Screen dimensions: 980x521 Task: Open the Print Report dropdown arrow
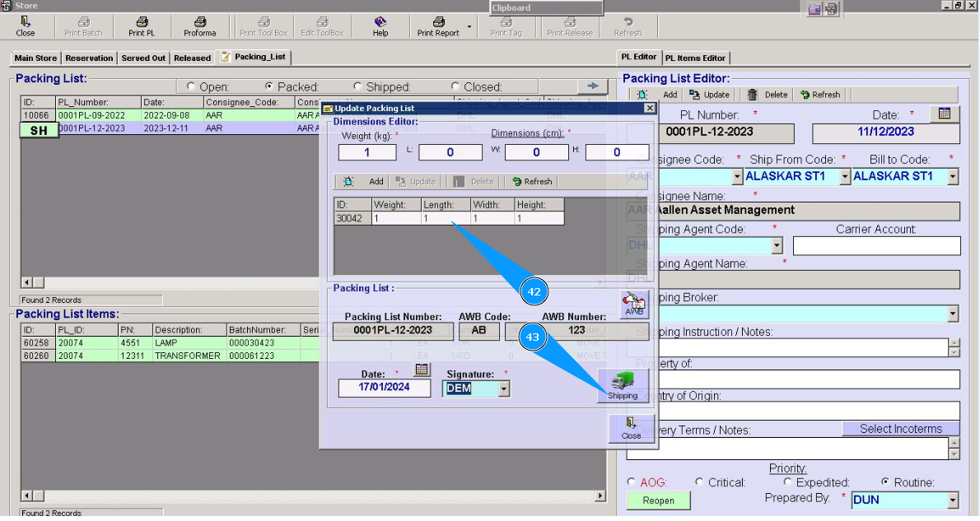tap(469, 27)
